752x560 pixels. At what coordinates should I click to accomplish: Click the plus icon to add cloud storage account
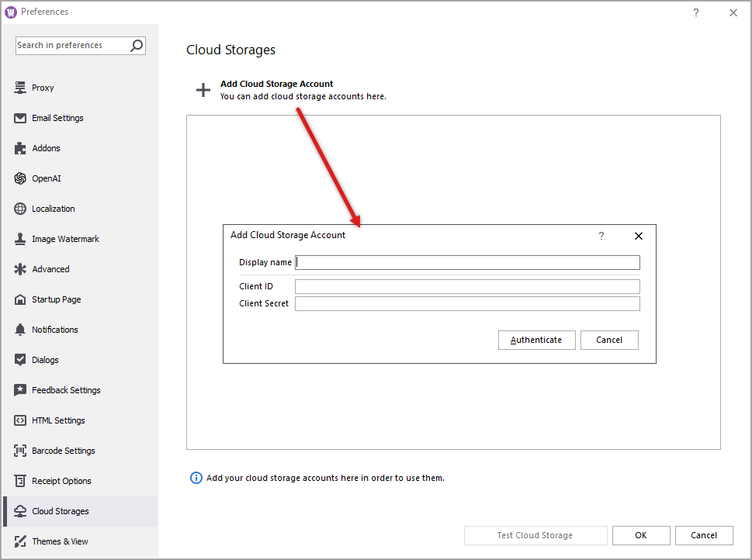click(203, 90)
